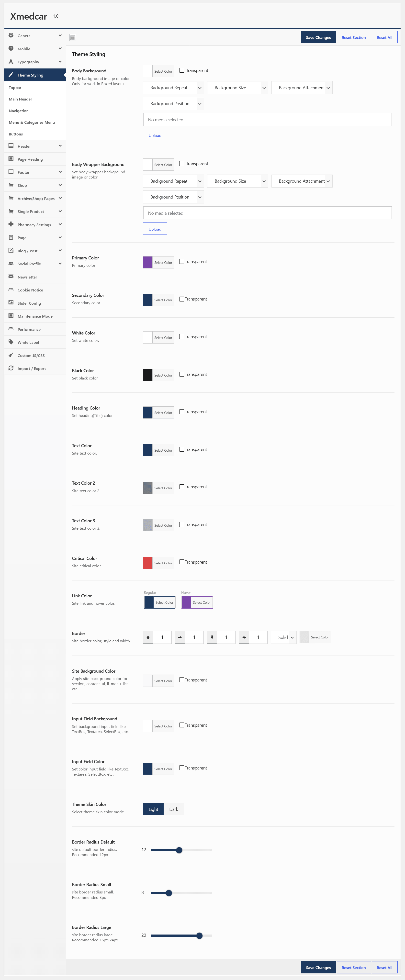Click Upload for Body Wrapper Background
The image size is (405, 980).
tap(155, 229)
